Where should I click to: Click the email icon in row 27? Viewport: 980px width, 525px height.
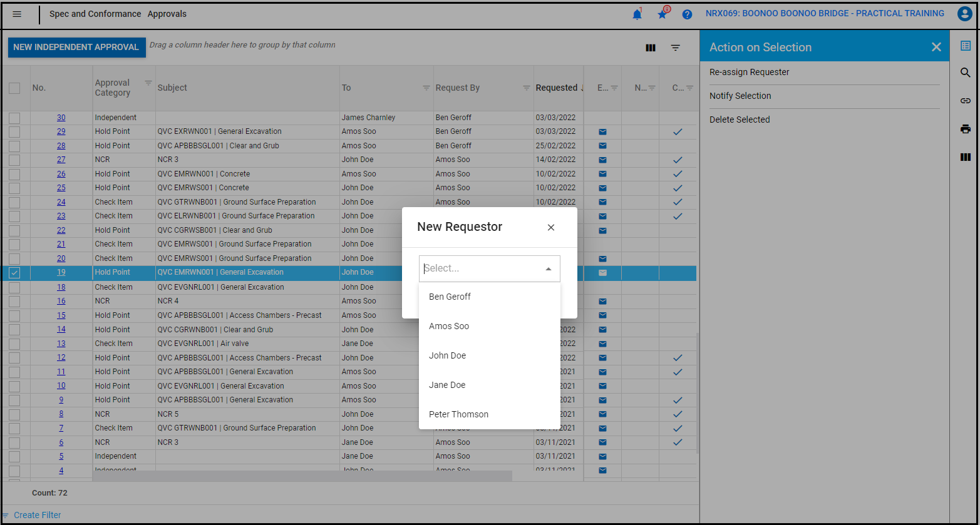[602, 160]
